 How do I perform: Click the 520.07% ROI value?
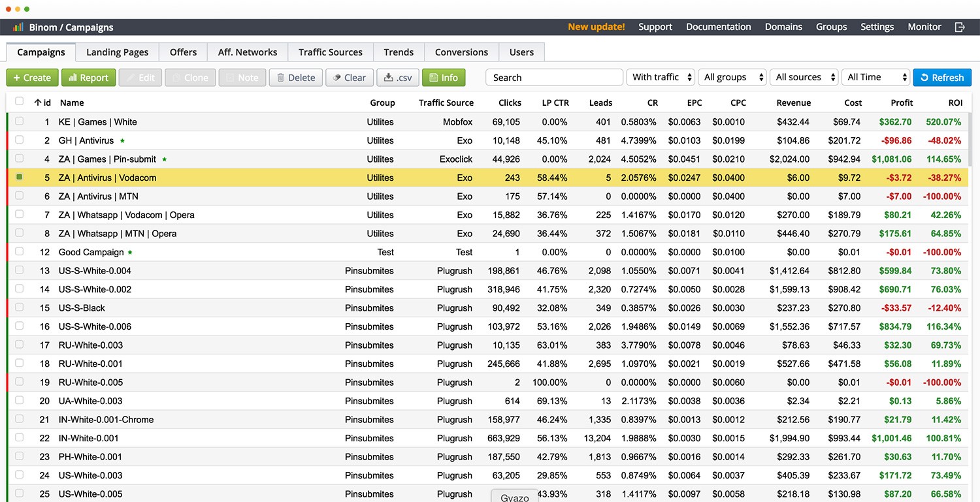point(943,122)
